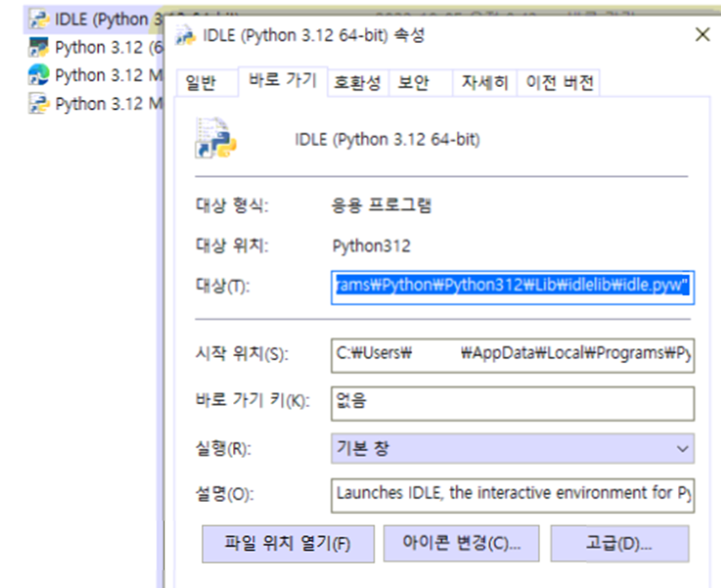Click the 아이콘 변경(C)... button
The width and height of the screenshot is (721, 588).
click(462, 544)
